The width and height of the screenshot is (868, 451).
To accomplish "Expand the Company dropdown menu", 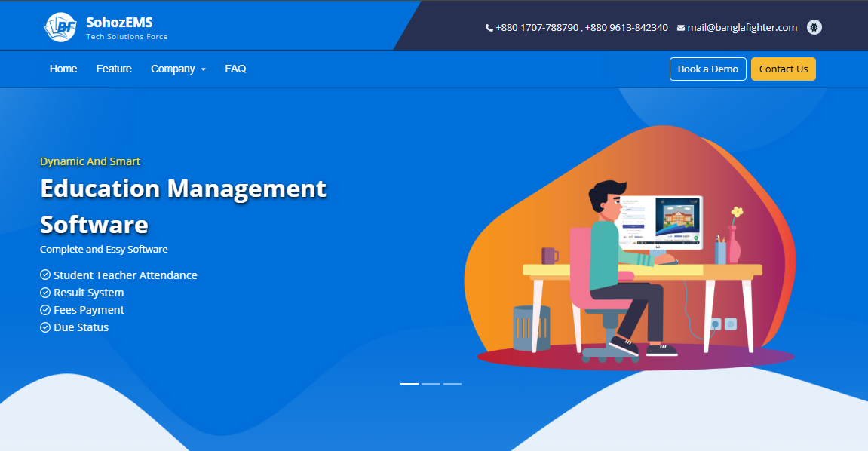I will click(x=173, y=69).
